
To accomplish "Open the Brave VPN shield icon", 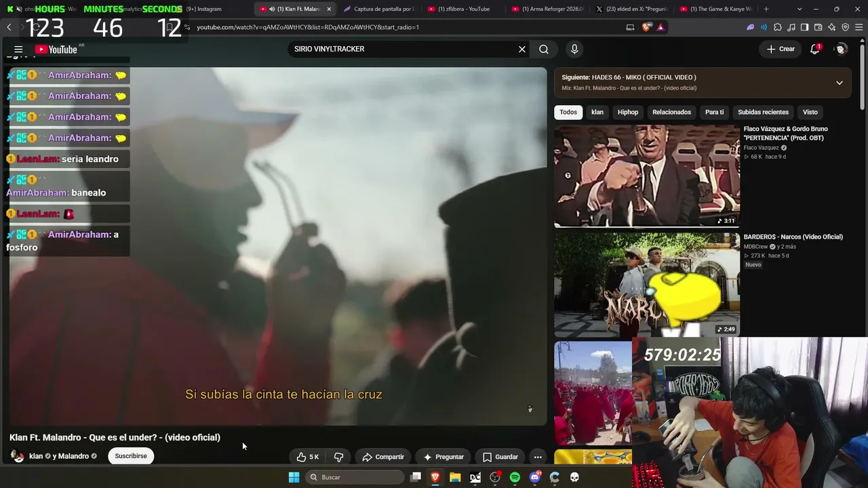I will click(x=845, y=27).
